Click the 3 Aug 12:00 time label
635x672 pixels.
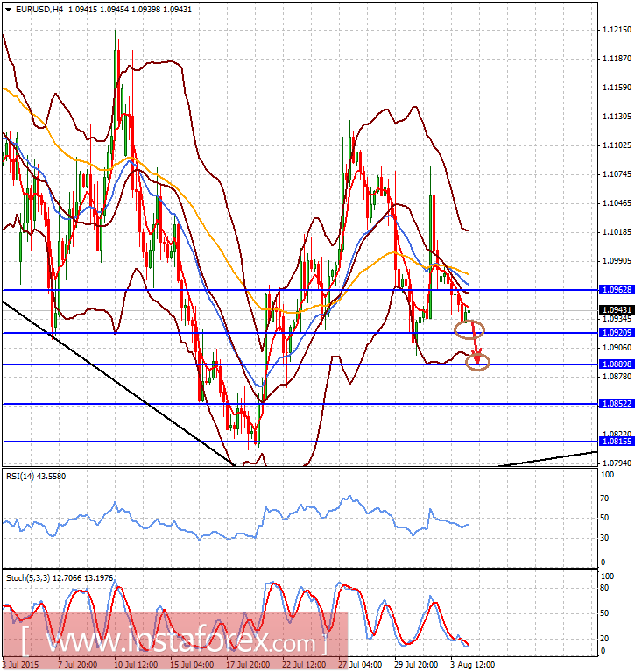[x=472, y=665]
